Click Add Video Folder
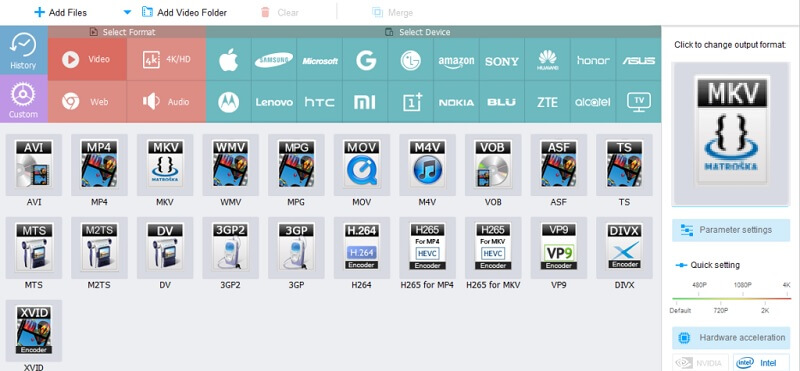Image resolution: width=800 pixels, height=371 pixels. (184, 12)
